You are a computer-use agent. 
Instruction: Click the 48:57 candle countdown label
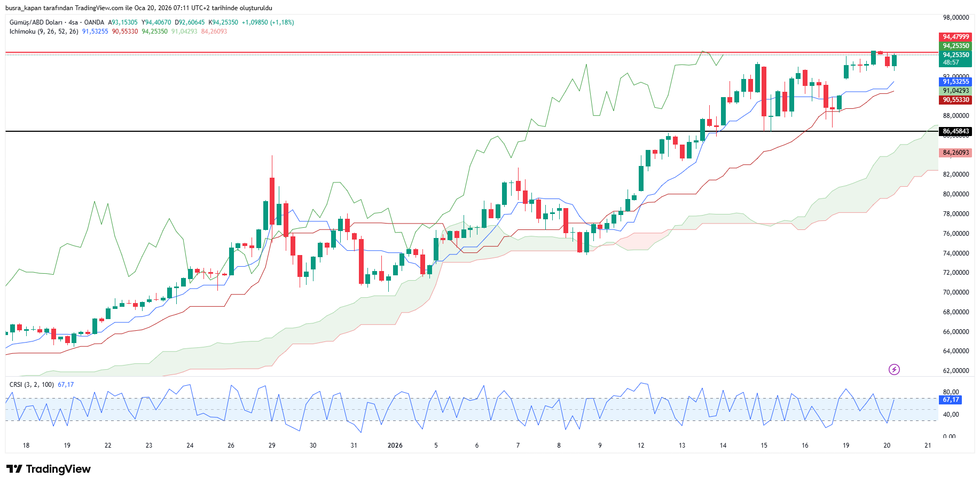(x=951, y=62)
